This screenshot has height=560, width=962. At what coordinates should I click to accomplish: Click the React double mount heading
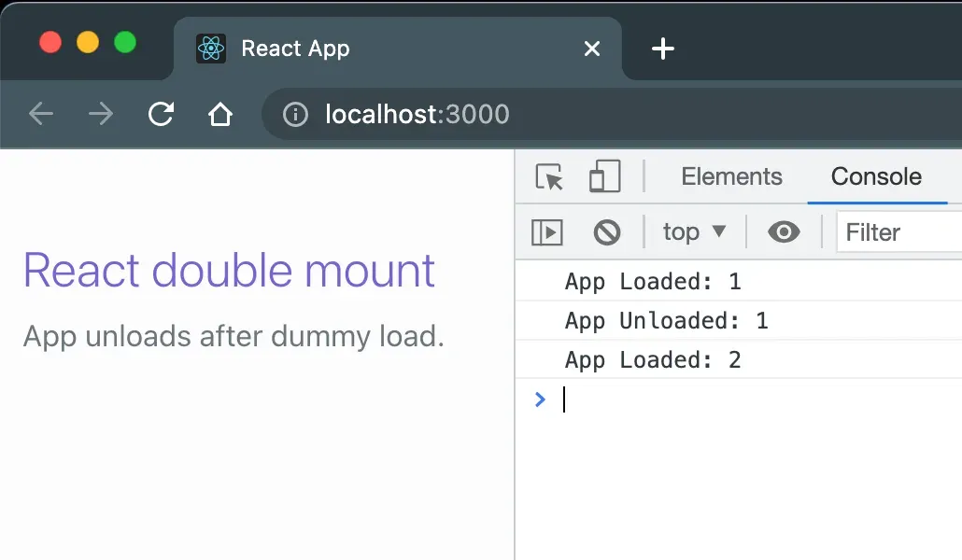(229, 271)
